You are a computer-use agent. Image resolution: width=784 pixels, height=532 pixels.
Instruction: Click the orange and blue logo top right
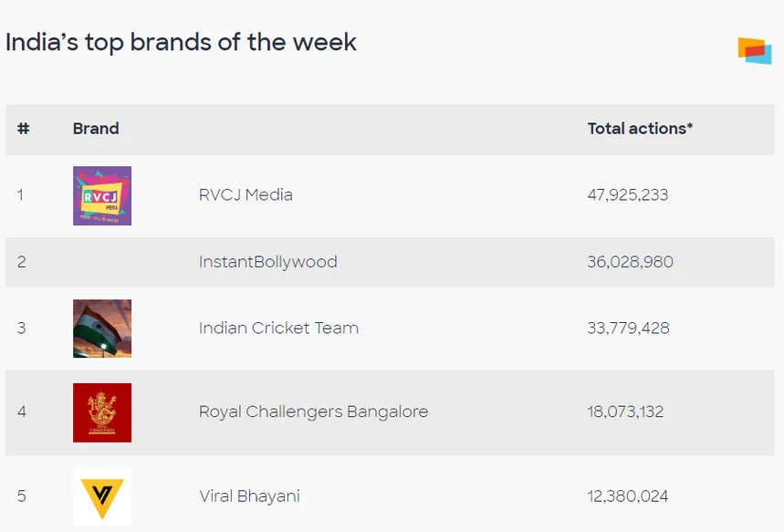755,51
